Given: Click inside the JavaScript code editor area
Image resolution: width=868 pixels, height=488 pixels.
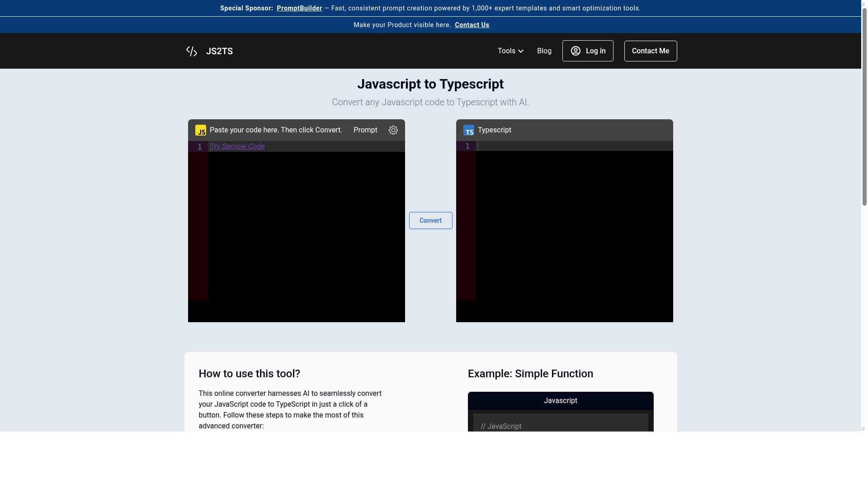Looking at the screenshot, I should [306, 226].
